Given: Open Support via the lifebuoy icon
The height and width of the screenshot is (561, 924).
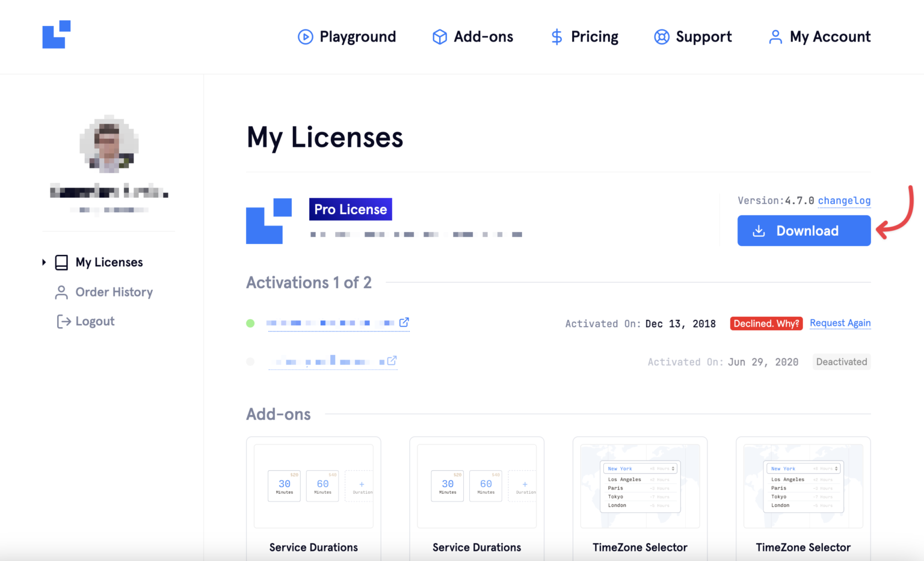Looking at the screenshot, I should (662, 37).
